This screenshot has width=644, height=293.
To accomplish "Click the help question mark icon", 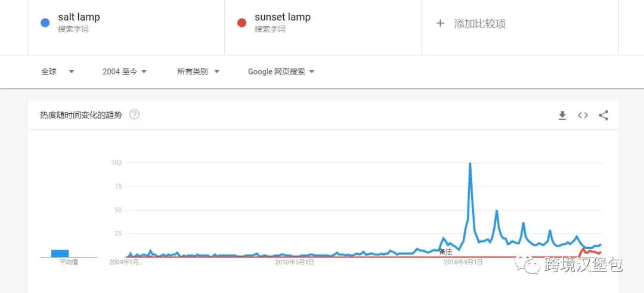I will point(134,114).
